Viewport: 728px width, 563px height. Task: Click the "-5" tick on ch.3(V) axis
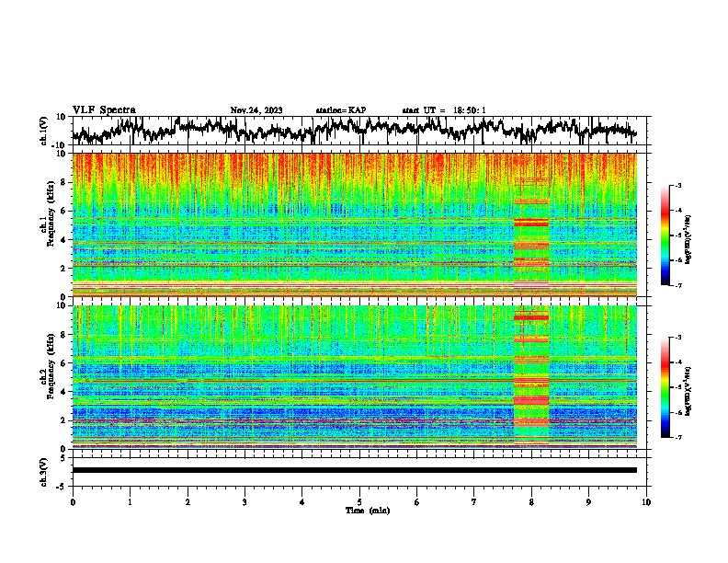[x=63, y=487]
